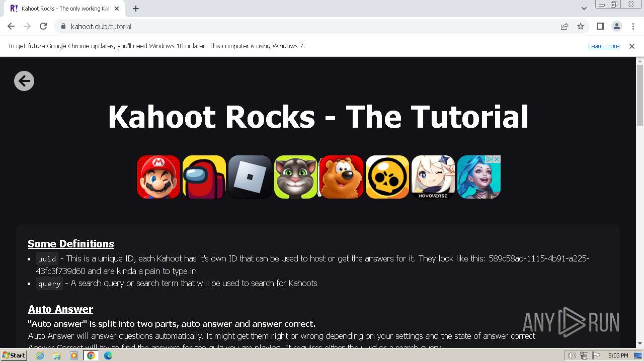Open the network tray icon
The width and height of the screenshot is (644, 362).
pos(584,355)
